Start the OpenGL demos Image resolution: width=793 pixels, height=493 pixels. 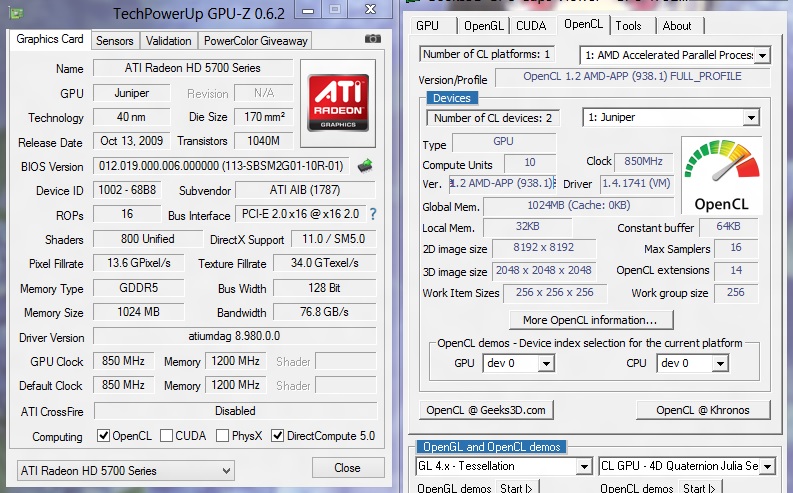pyautogui.click(x=517, y=488)
